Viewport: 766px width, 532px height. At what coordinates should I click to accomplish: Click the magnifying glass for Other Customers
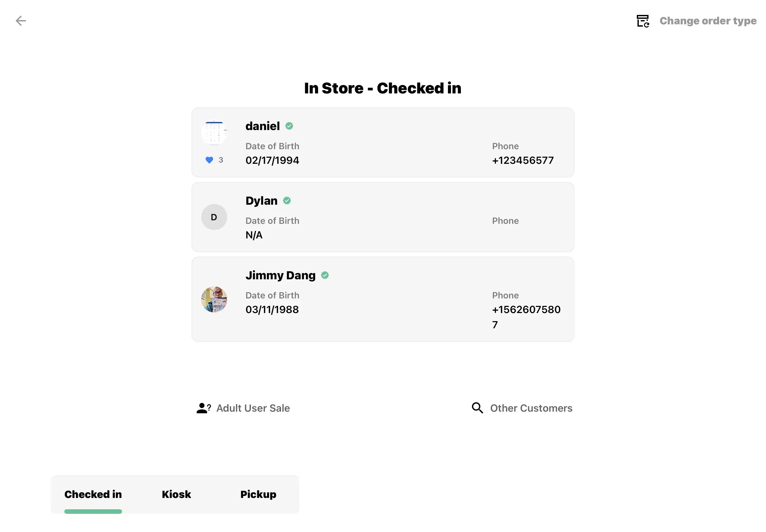click(477, 408)
